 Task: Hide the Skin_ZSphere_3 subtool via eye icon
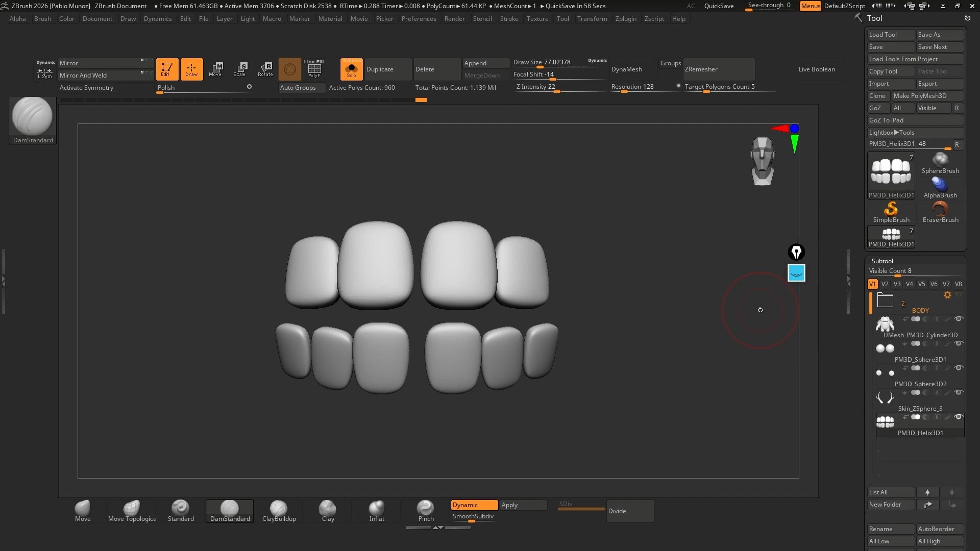tap(959, 392)
